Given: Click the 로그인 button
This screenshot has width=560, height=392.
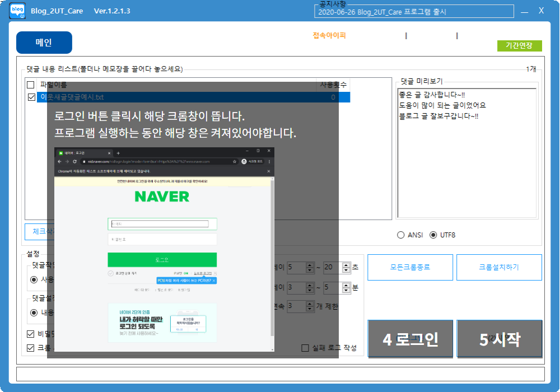Looking at the screenshot, I should point(410,339).
